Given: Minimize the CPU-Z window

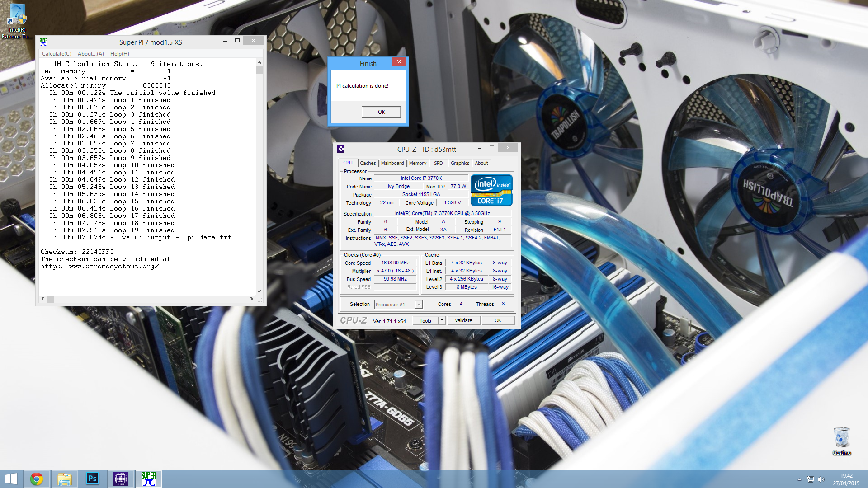Looking at the screenshot, I should [x=479, y=148].
